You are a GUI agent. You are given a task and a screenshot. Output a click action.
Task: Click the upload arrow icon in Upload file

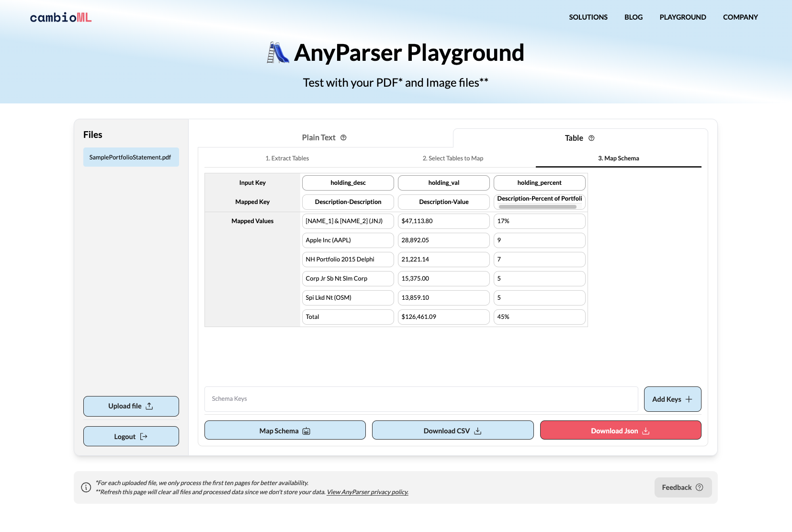click(x=149, y=406)
